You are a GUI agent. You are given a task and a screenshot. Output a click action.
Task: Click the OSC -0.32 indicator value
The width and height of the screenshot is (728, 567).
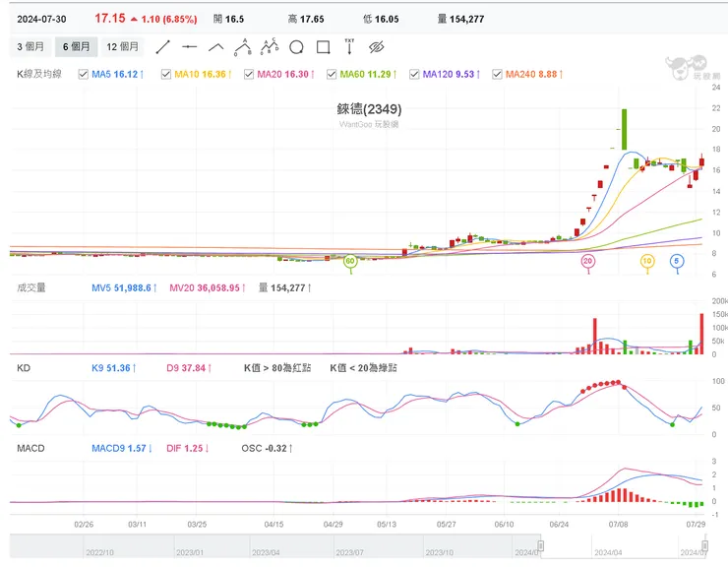[267, 449]
